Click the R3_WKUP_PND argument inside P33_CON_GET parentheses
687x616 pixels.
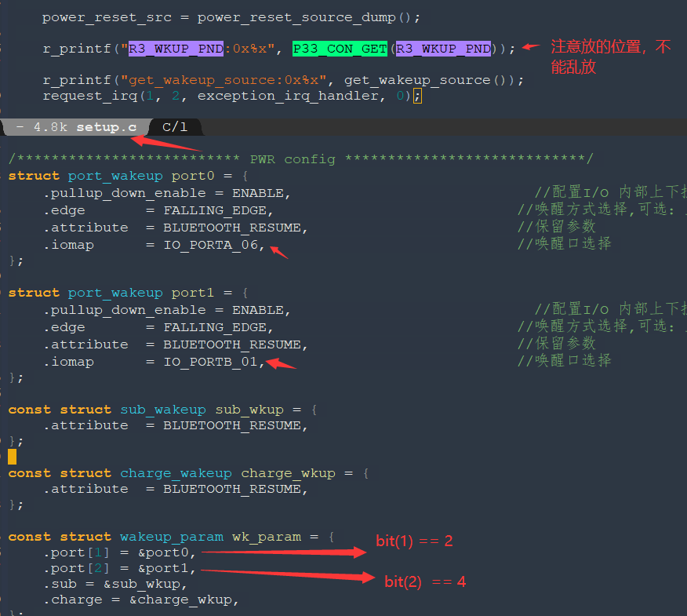[x=443, y=49]
